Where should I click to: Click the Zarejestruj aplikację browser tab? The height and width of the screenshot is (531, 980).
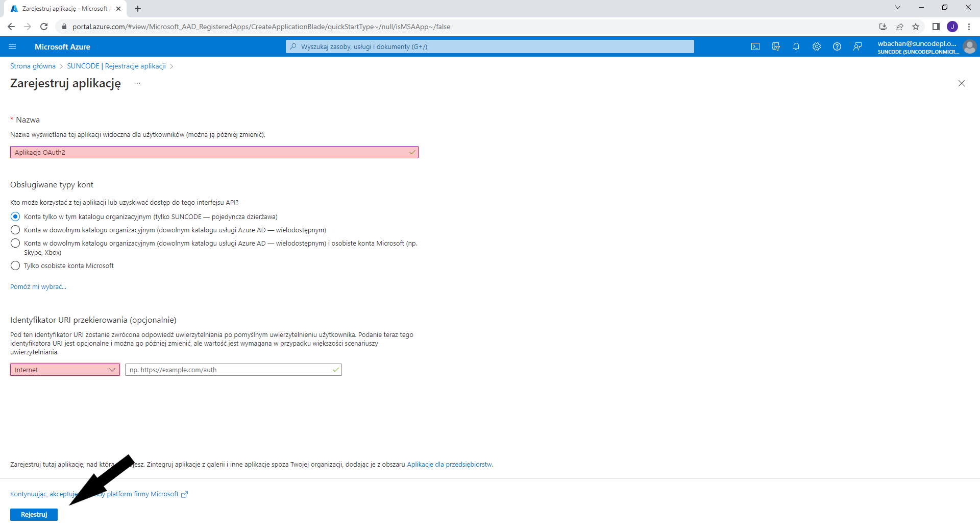[65, 9]
